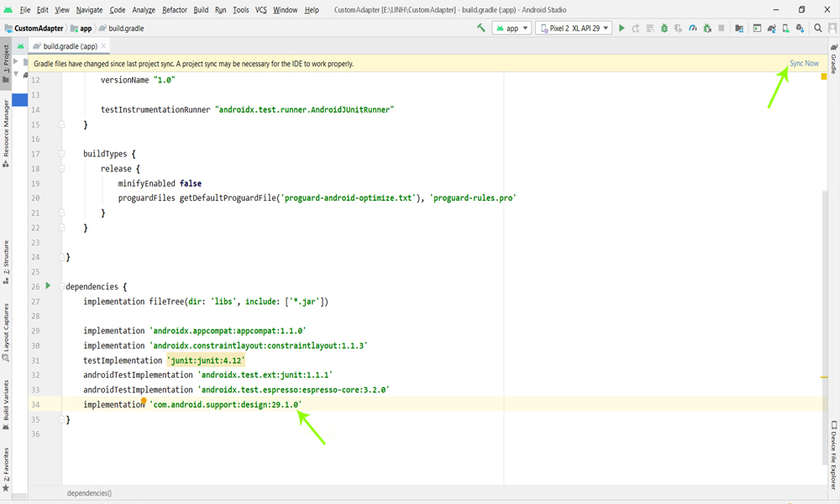
Task: Click the app breadcrumb in navigation bar
Action: 81,29
